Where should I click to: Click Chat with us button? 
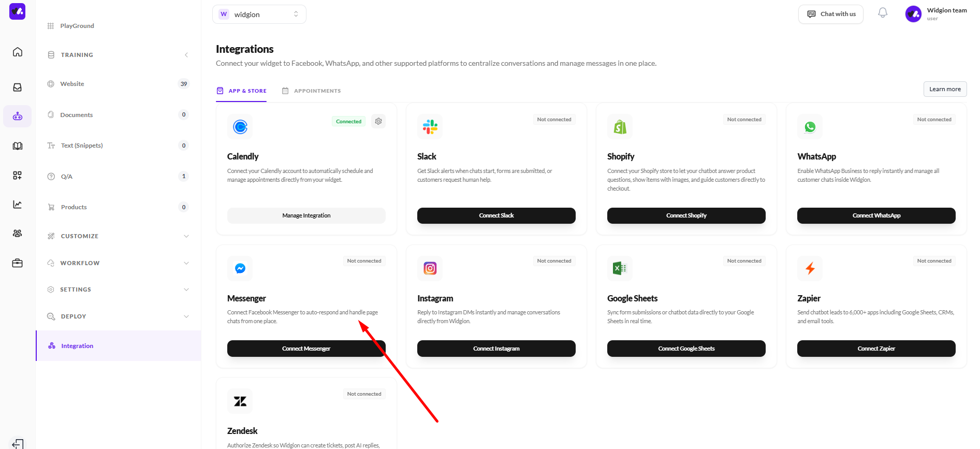pos(830,14)
